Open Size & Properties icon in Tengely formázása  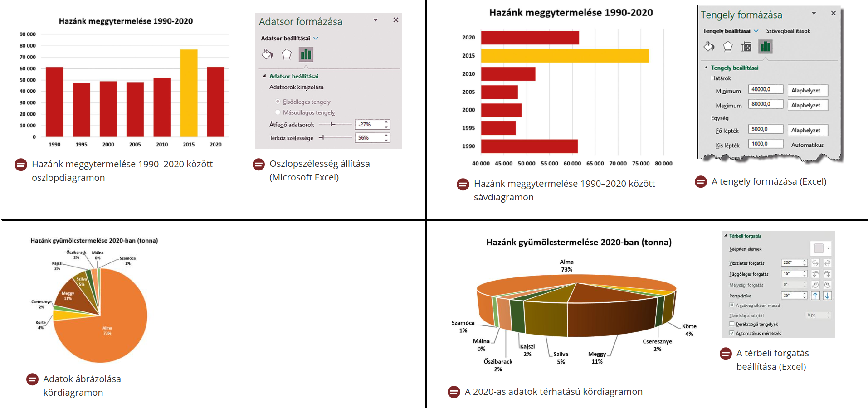click(746, 47)
